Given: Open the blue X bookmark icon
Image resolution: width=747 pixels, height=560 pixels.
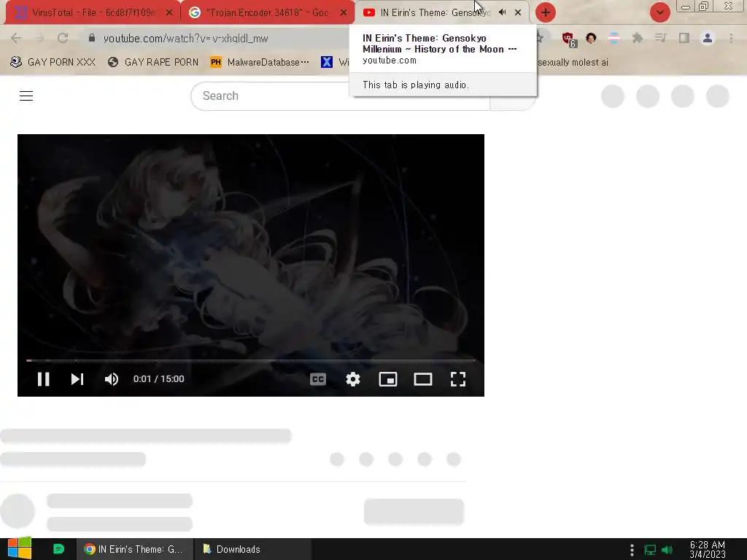Looking at the screenshot, I should 327,62.
